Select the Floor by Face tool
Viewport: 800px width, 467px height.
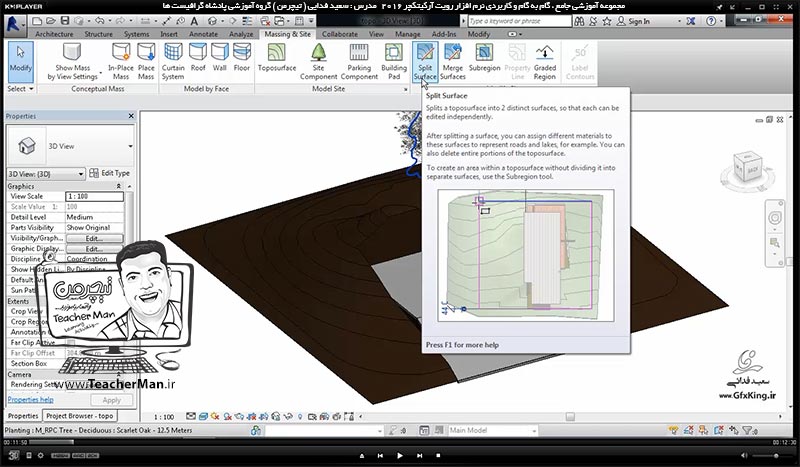[x=242, y=57]
